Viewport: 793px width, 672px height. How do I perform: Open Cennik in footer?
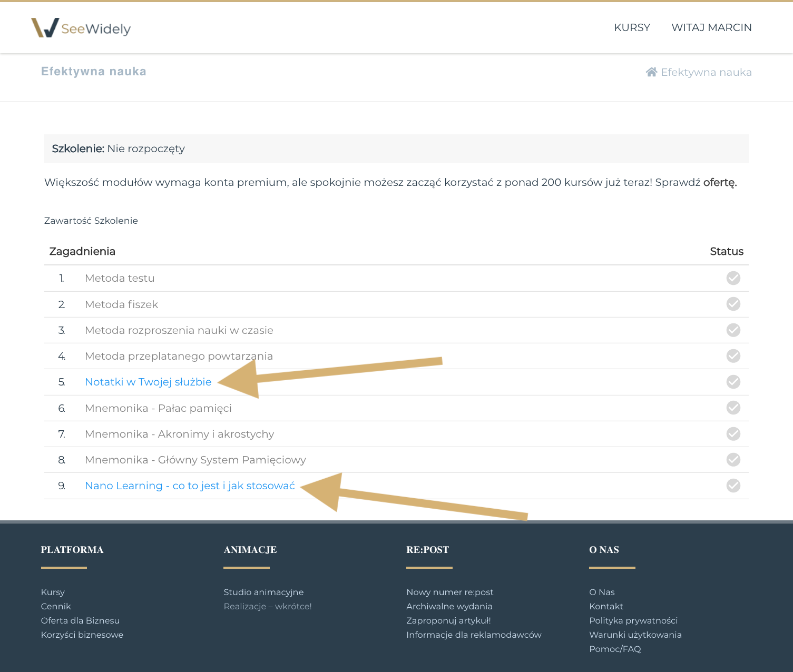point(56,606)
